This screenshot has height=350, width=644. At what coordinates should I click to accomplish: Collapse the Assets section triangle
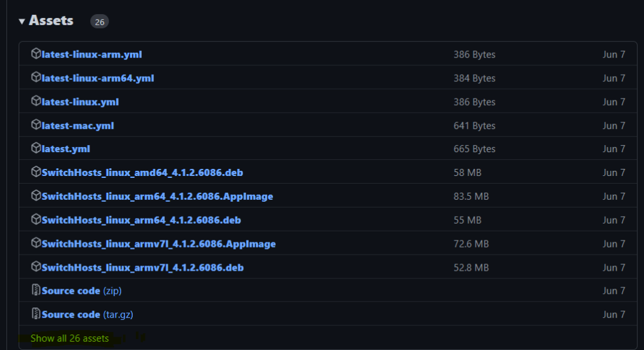coord(22,21)
